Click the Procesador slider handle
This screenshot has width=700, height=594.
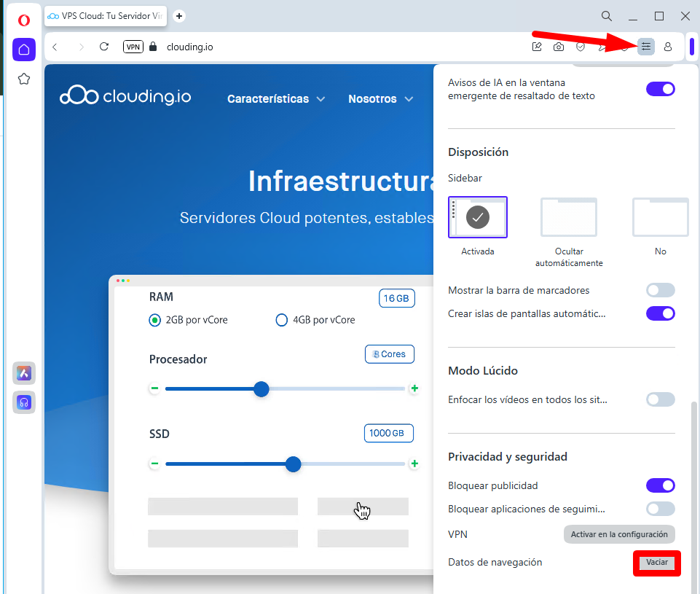[x=261, y=389]
